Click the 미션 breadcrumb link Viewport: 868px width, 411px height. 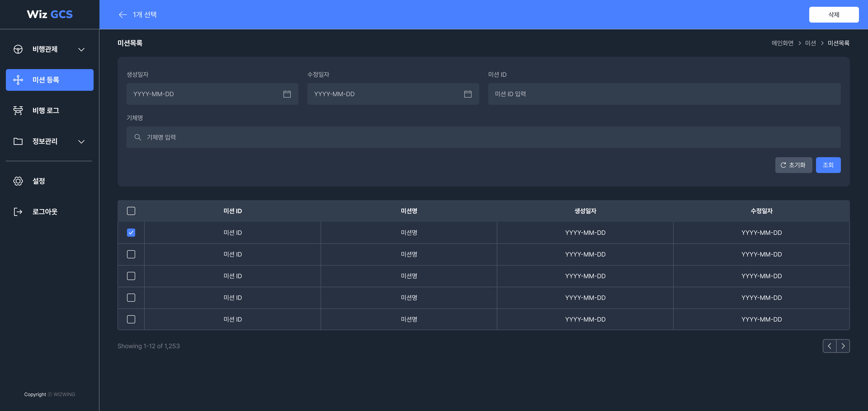pyautogui.click(x=810, y=43)
